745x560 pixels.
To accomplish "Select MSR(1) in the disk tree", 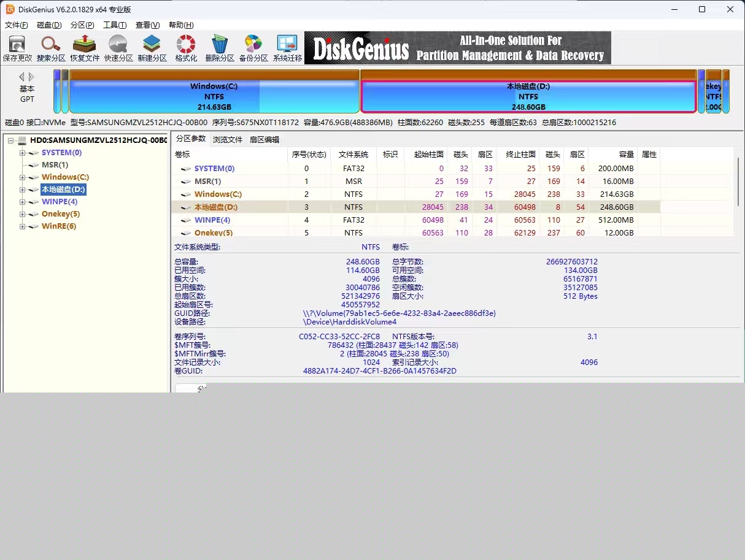I will [x=55, y=165].
